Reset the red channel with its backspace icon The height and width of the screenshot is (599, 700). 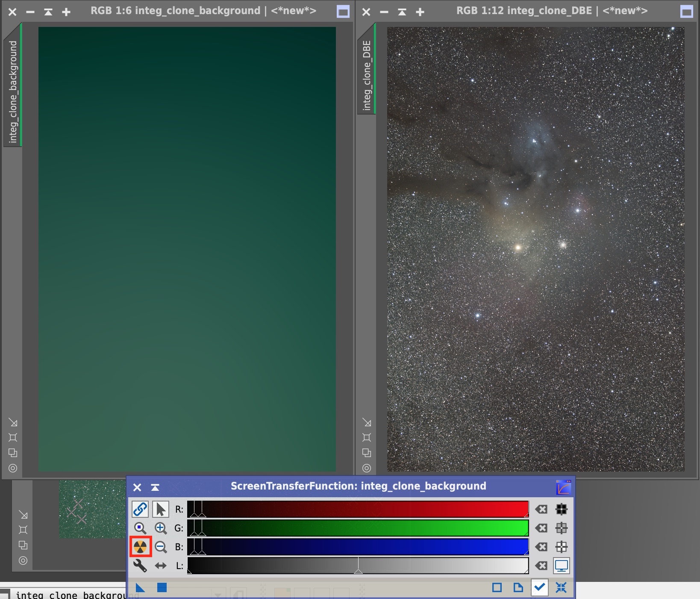[x=541, y=509]
